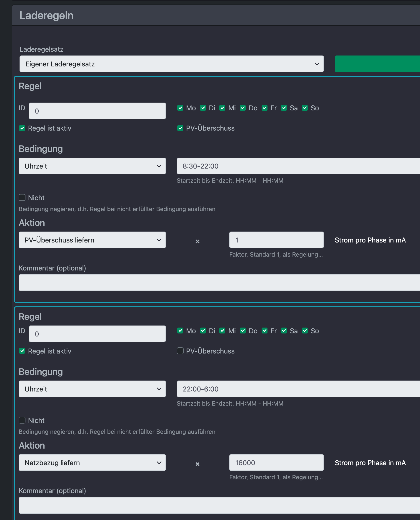Open the Uhrzeit dropdown in the first rule

tap(92, 166)
